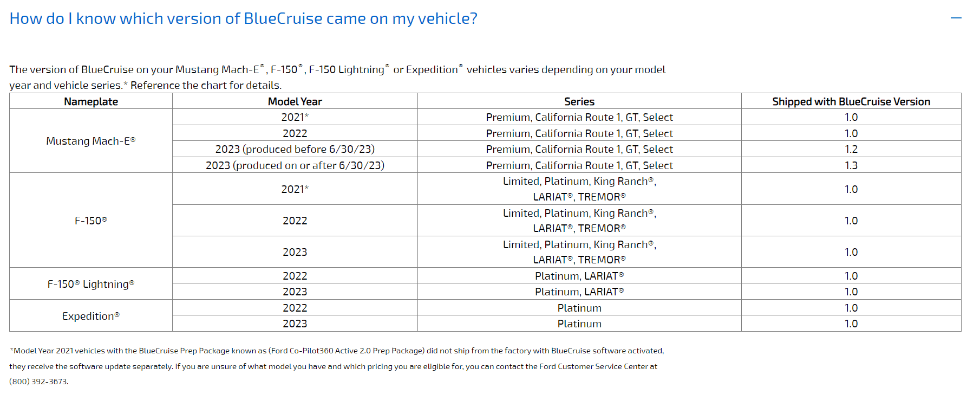The width and height of the screenshot is (980, 394).
Task: Select the F-150 nameplate cell
Action: click(x=91, y=221)
